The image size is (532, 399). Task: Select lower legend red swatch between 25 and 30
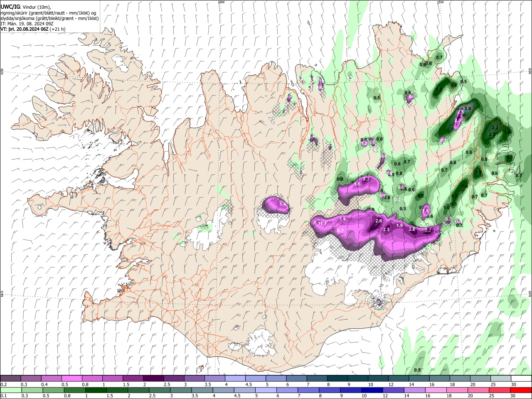[x=500, y=390]
